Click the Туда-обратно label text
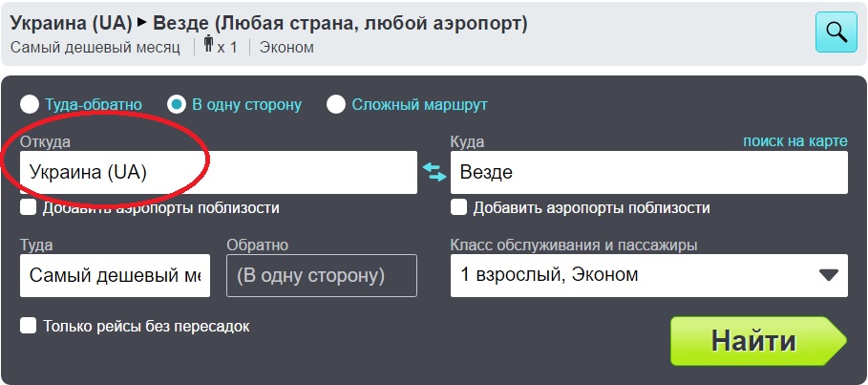Image resolution: width=868 pixels, height=385 pixels. click(94, 104)
